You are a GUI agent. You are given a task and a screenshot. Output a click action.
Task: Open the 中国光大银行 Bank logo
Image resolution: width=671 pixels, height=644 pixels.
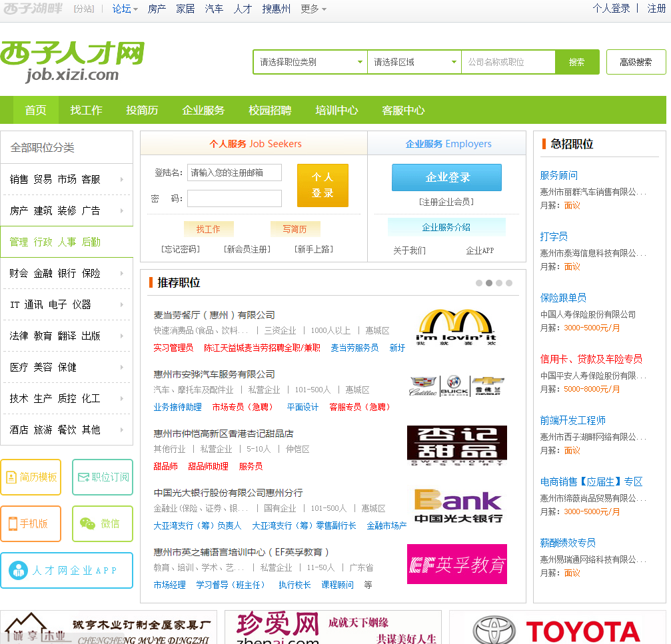(x=458, y=506)
